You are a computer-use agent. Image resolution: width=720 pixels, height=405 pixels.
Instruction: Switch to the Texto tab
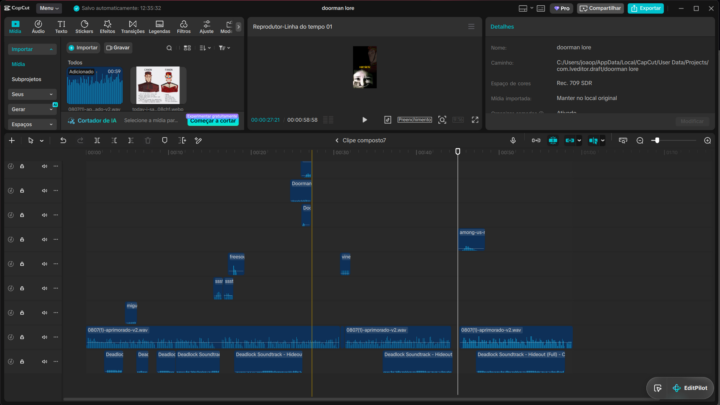click(x=61, y=27)
